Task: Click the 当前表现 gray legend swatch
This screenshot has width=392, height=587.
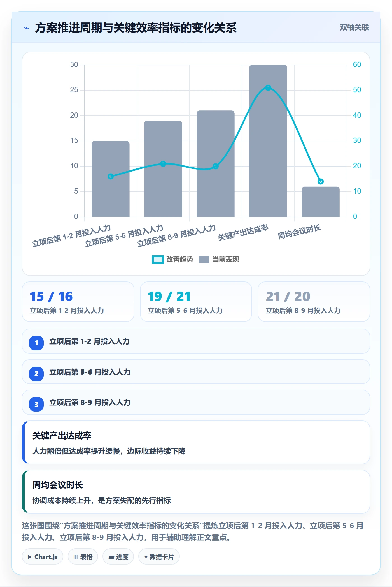Action: tap(204, 260)
